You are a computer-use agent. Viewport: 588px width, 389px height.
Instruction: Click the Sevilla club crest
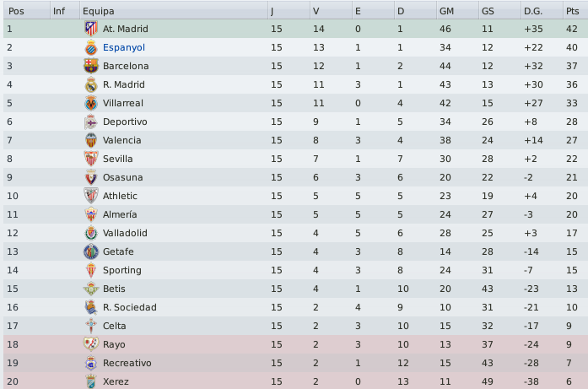[x=91, y=159]
